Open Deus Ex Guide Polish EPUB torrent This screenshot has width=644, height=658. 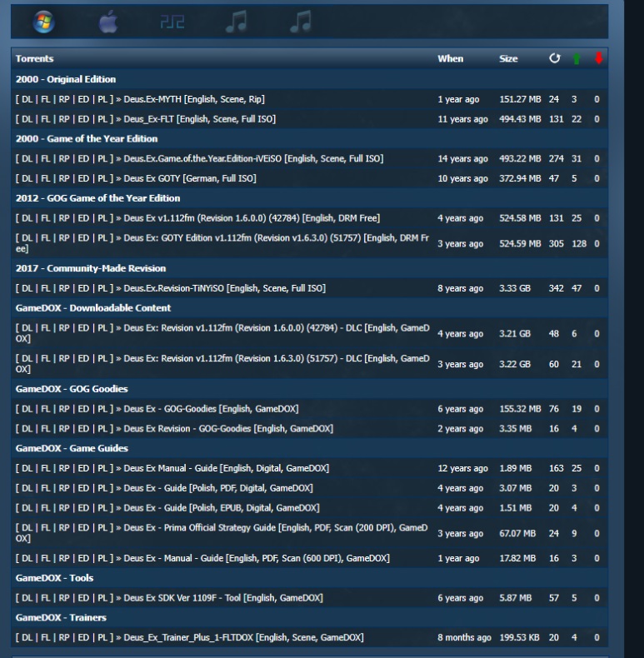pyautogui.click(x=222, y=508)
